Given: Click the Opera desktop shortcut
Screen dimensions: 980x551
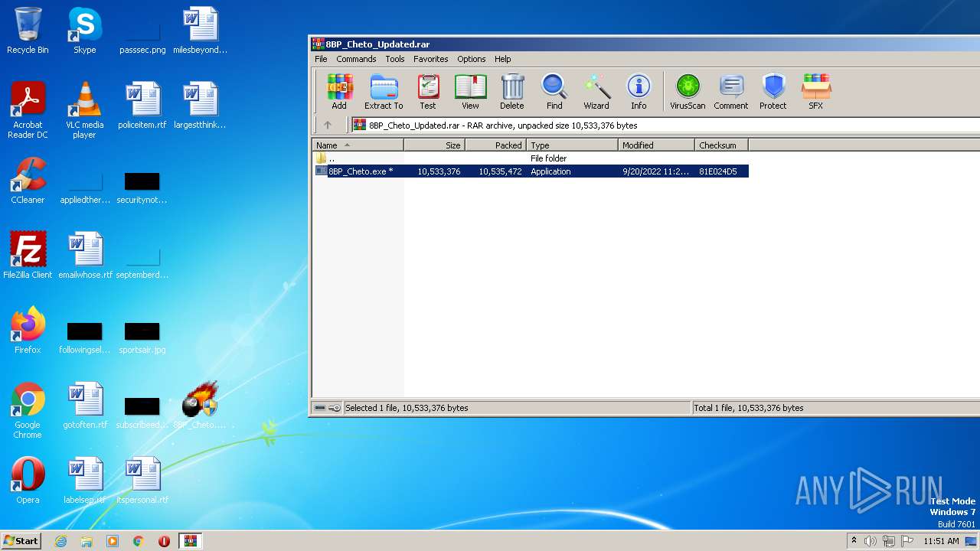Looking at the screenshot, I should (28, 481).
